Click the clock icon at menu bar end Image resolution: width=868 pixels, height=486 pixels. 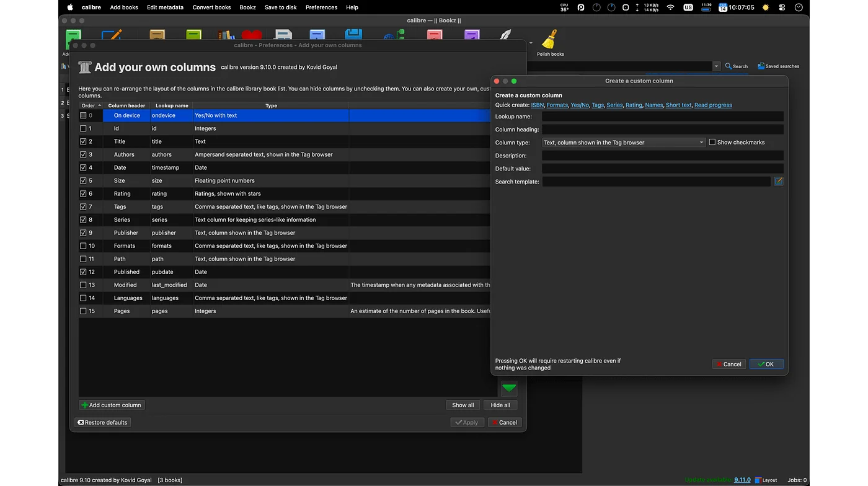[799, 7]
